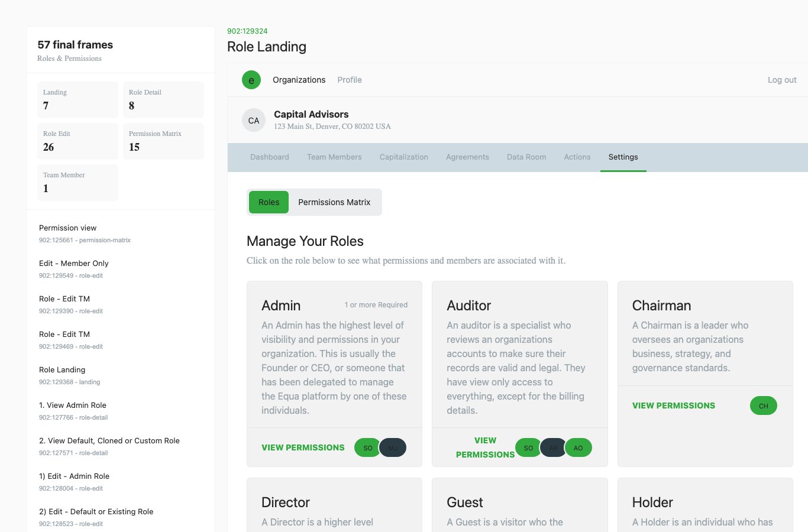Click the Log out link
This screenshot has width=808, height=532.
(x=782, y=80)
